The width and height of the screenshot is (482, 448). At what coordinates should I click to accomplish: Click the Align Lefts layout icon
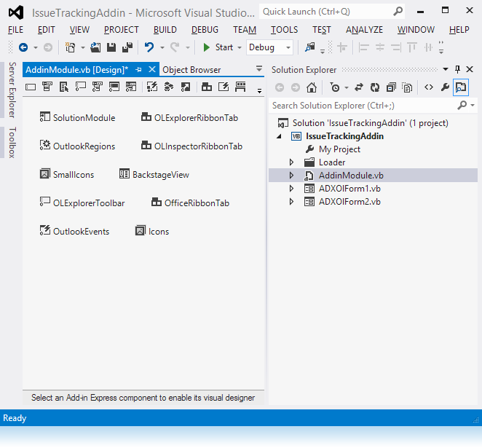(364, 47)
